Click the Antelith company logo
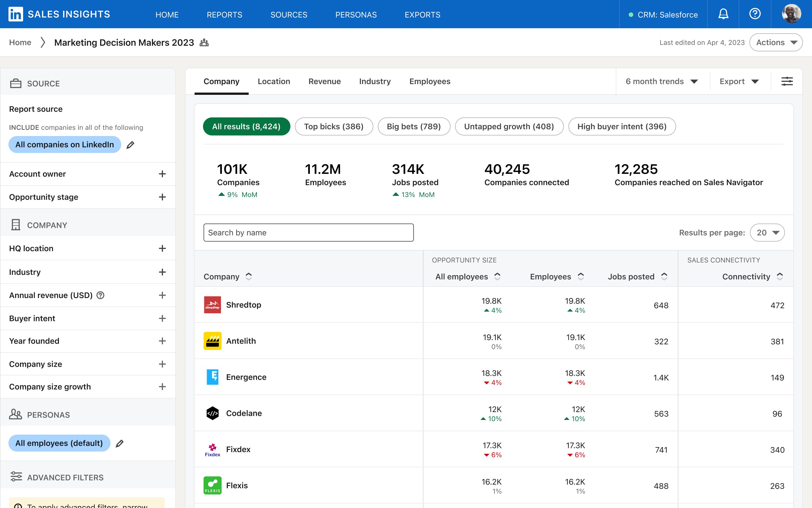This screenshot has height=508, width=812. 212,341
